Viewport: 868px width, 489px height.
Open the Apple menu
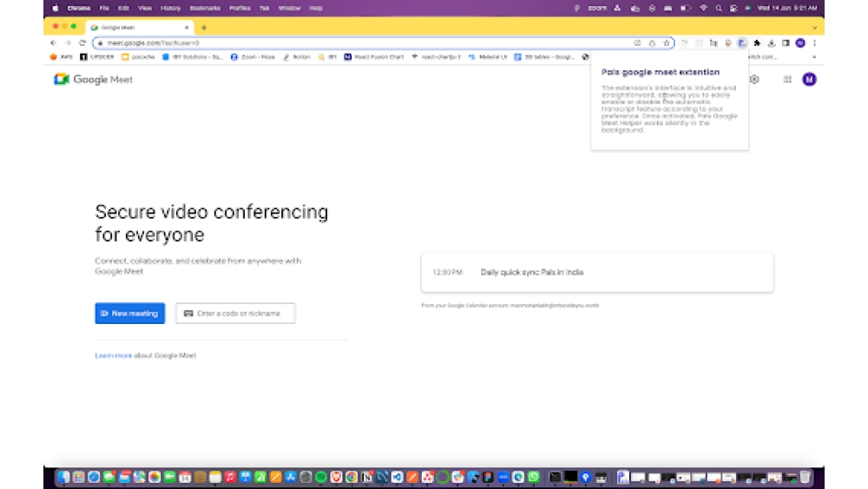point(56,9)
